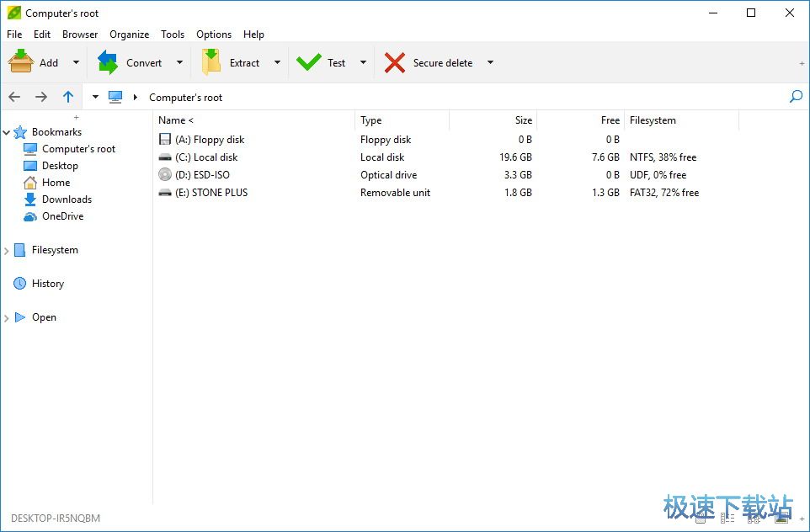
Task: Click the Bookmarks star icon
Action: [x=20, y=132]
